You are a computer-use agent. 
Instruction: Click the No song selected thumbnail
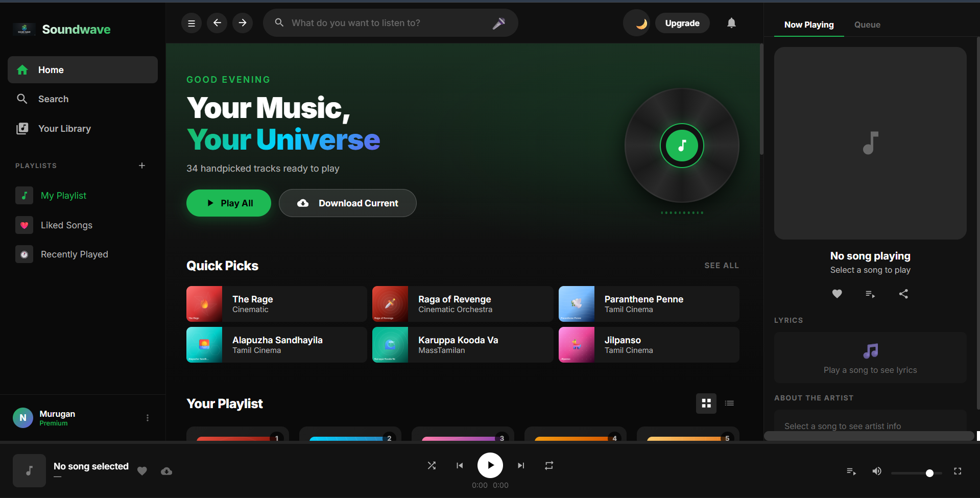coord(29,470)
